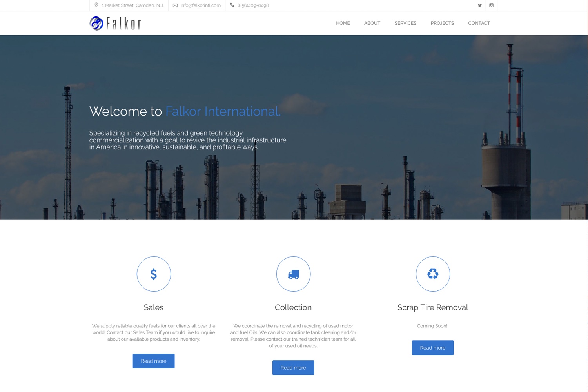Select Contact in the navigation bar
588x392 pixels.
(479, 23)
